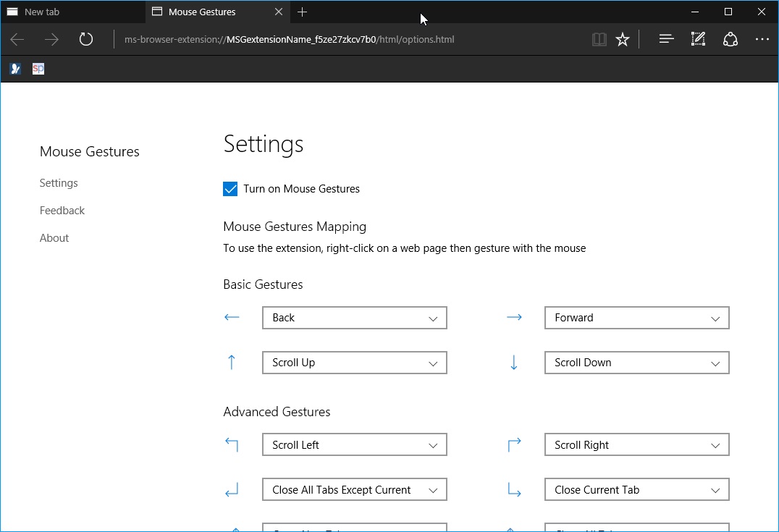Maximize the browser window
The image size is (779, 532).
click(x=728, y=12)
